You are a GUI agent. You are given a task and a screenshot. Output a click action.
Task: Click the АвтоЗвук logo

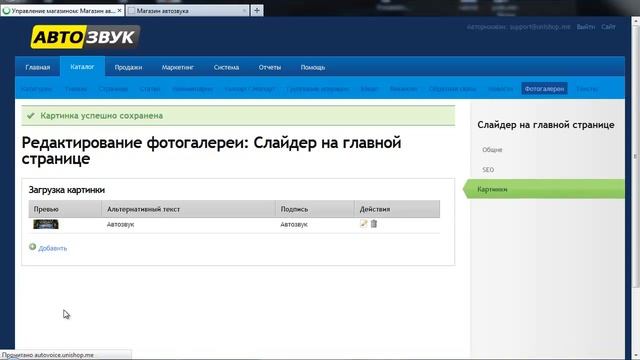[x=85, y=37]
